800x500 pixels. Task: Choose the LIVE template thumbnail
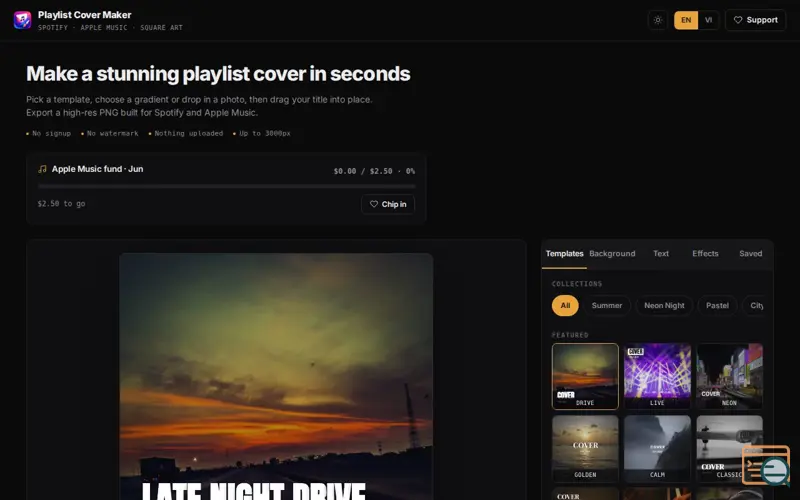coord(657,376)
